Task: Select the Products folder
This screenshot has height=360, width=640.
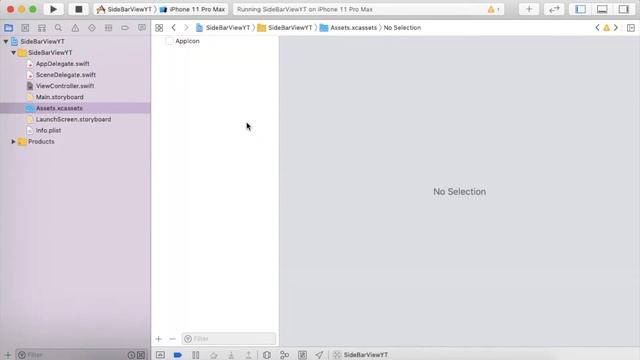Action: pyautogui.click(x=41, y=142)
